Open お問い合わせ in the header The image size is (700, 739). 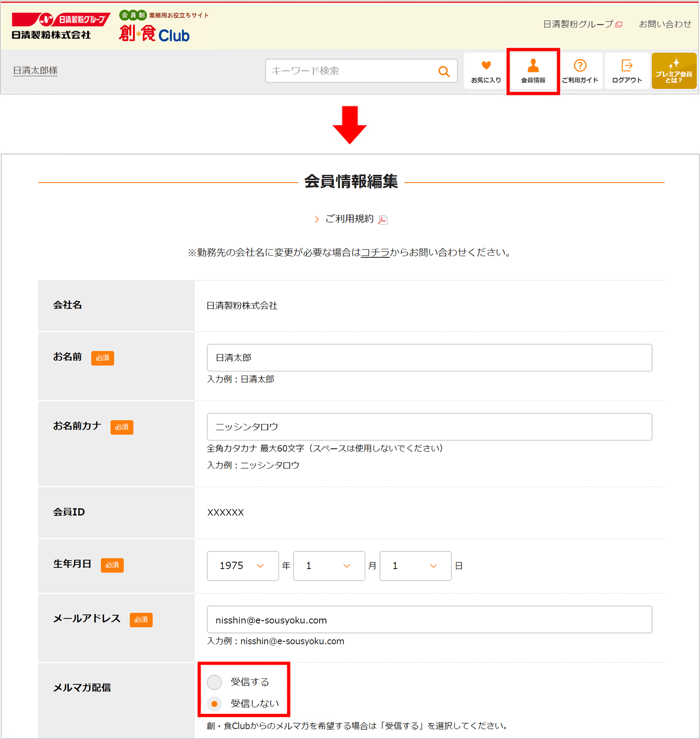665,24
